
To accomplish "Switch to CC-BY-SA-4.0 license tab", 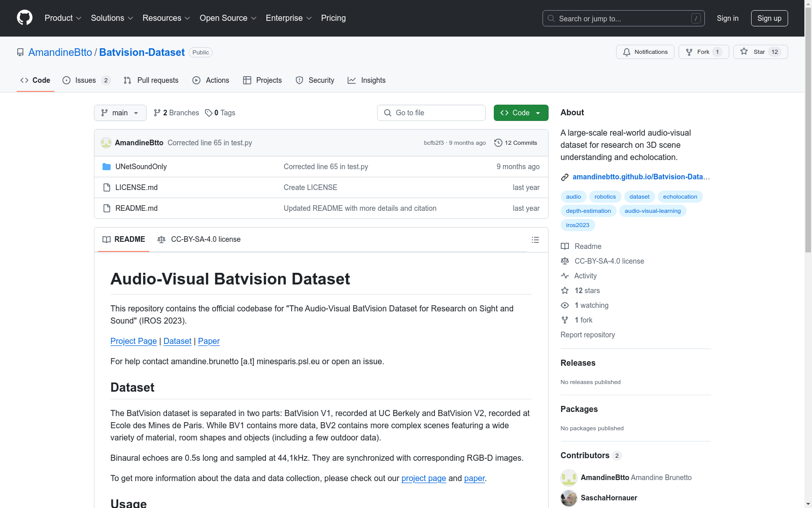I will [x=199, y=239].
